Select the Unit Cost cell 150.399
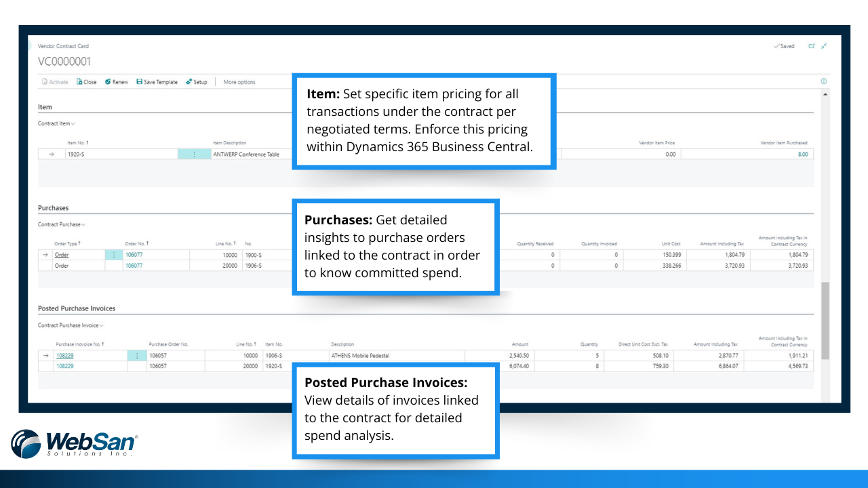This screenshot has height=488, width=868. (654, 255)
